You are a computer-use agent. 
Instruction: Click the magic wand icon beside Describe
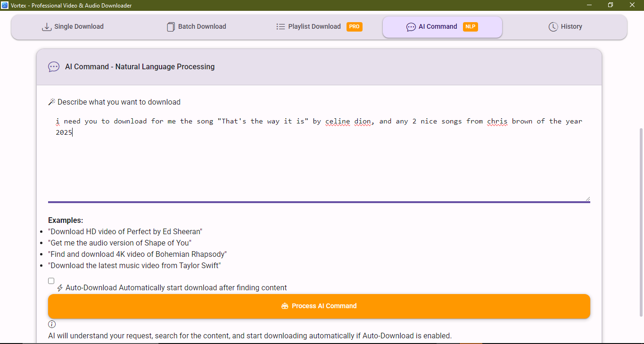click(52, 102)
